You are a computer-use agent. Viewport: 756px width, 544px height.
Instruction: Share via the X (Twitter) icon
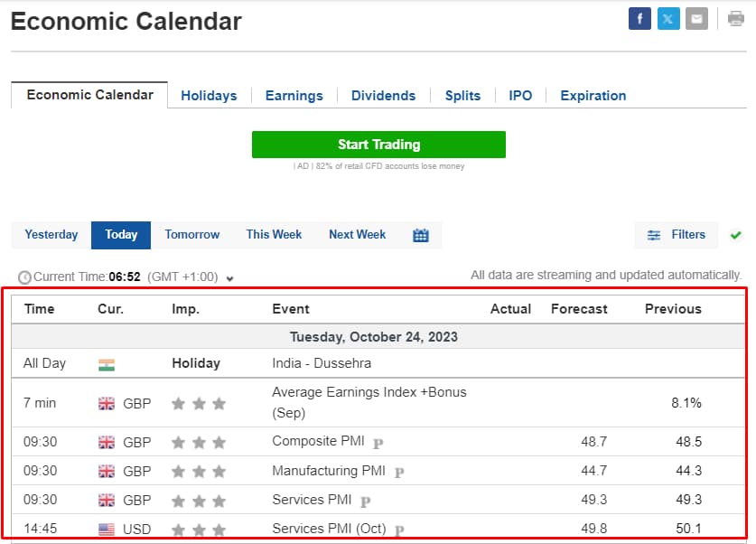click(x=668, y=19)
